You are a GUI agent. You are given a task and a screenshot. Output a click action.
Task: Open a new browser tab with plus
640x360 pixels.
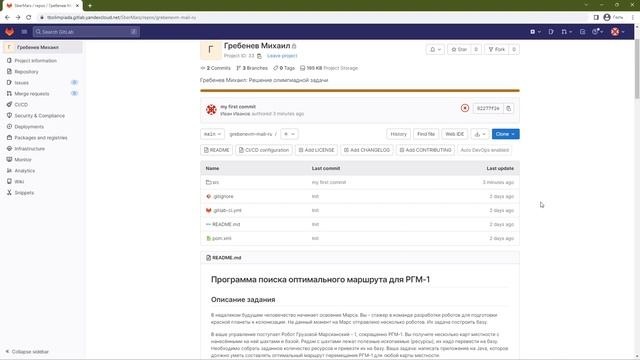point(90,6)
